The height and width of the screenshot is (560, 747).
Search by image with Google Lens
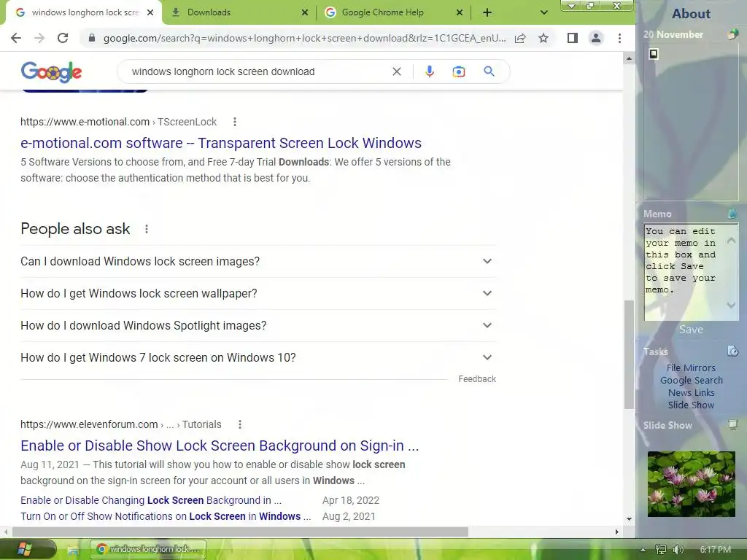click(x=458, y=71)
